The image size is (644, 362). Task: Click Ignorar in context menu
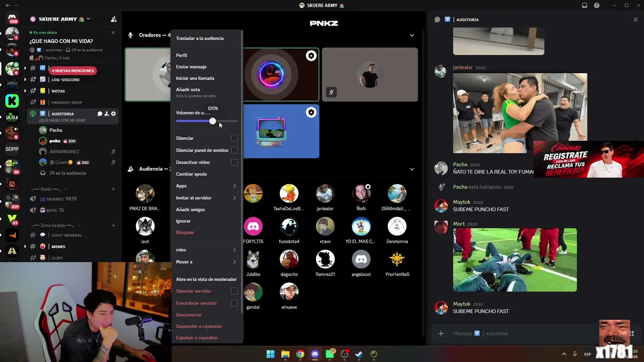tap(183, 221)
